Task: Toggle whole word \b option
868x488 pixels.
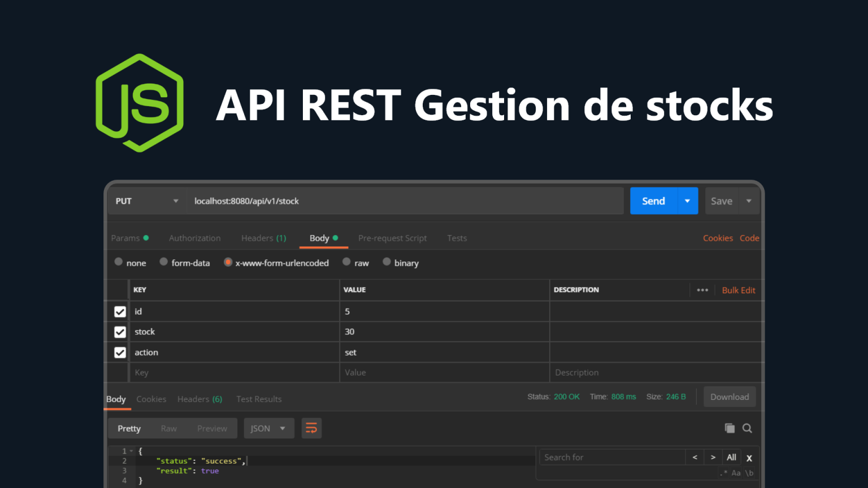Action: click(x=749, y=473)
